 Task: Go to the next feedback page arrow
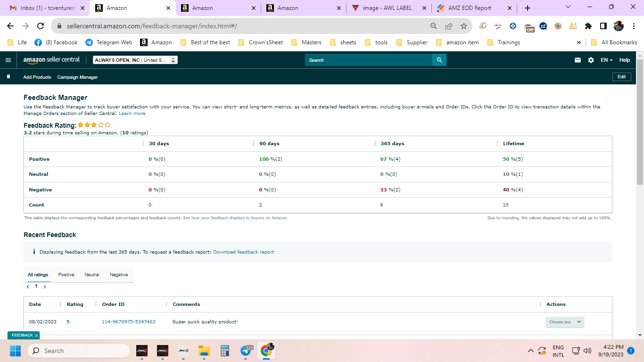pyautogui.click(x=45, y=287)
